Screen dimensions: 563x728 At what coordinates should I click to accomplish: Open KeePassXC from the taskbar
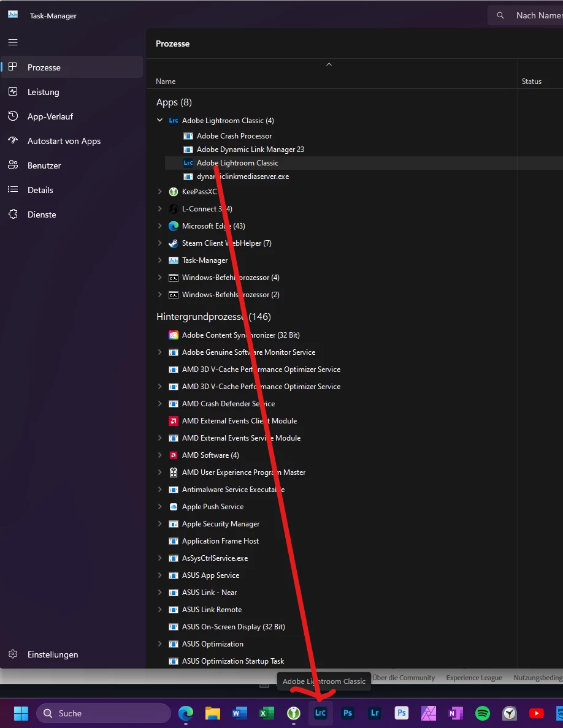(x=294, y=713)
